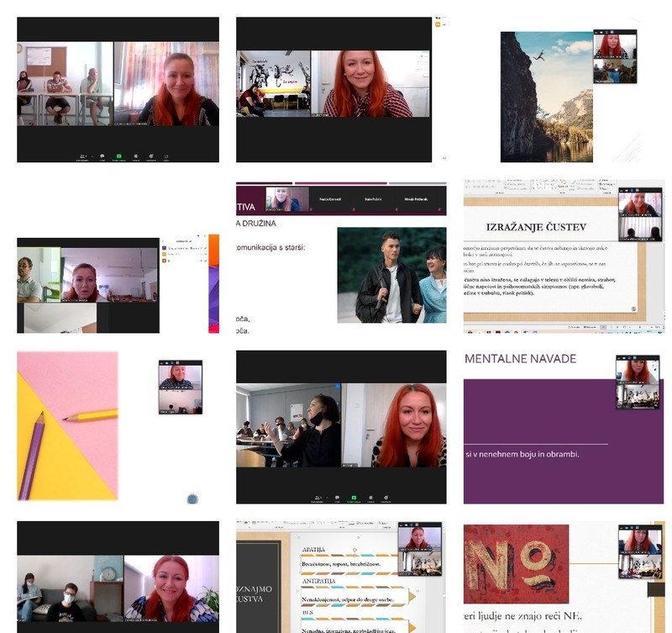Select the video tile showing the wall mural
The image size is (672, 633).
[273, 84]
